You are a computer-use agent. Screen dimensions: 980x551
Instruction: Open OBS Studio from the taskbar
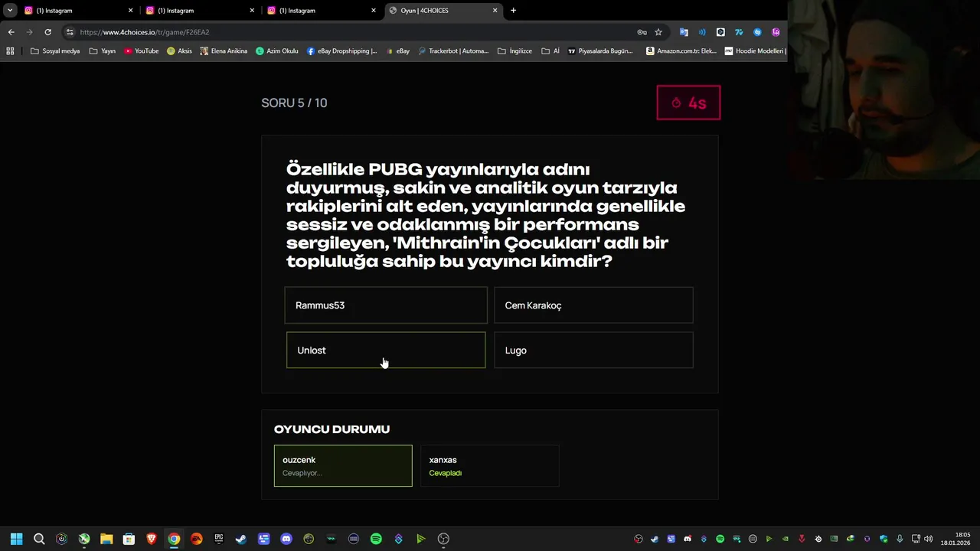[x=443, y=539]
